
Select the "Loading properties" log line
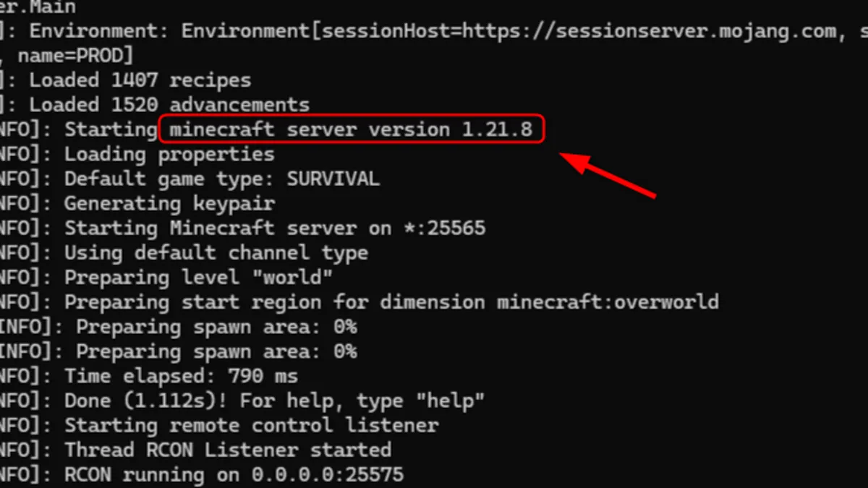[x=169, y=155]
